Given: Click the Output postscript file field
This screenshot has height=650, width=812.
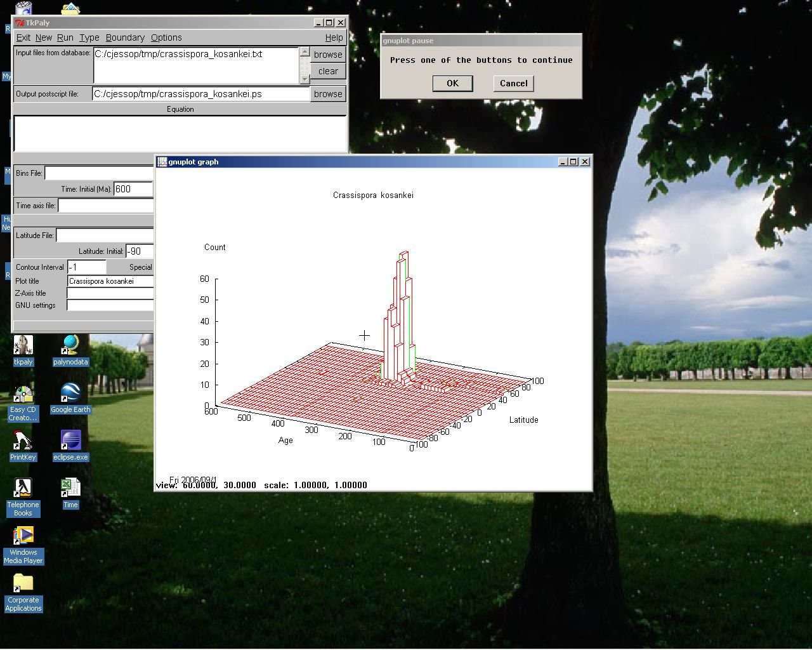Looking at the screenshot, I should tap(200, 94).
